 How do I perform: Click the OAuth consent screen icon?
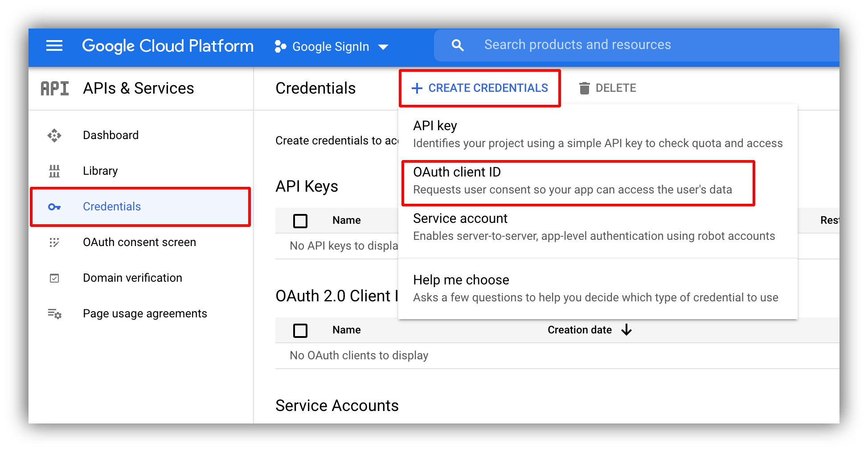pyautogui.click(x=54, y=242)
